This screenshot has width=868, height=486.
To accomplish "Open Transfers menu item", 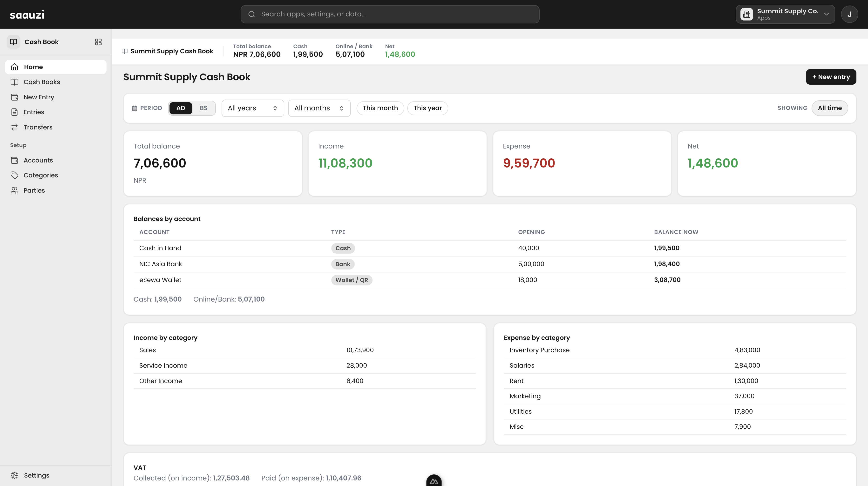I will coord(56,127).
